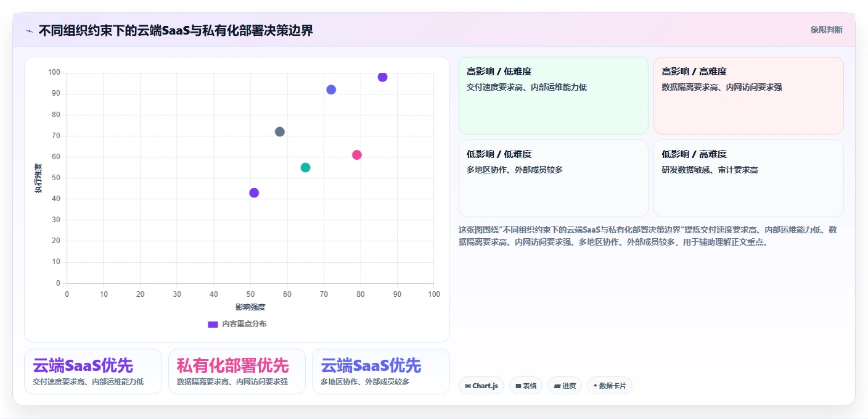Toggle the 内容重点分布 legend color swatch

pyautogui.click(x=213, y=324)
